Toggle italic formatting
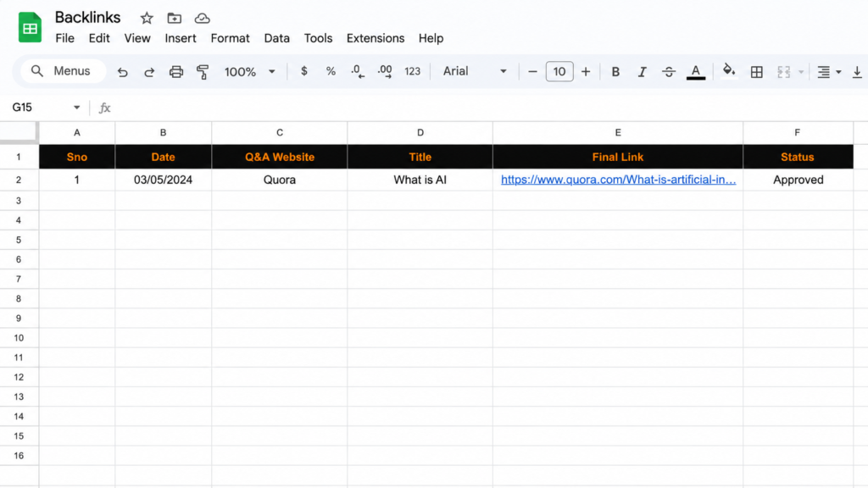 [643, 71]
